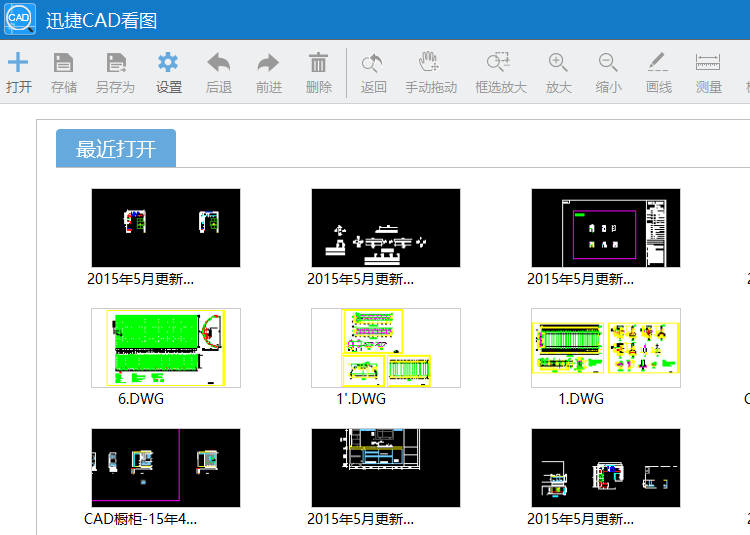The image size is (750, 535).
Task: Click the 删除 trash icon
Action: 318,62
